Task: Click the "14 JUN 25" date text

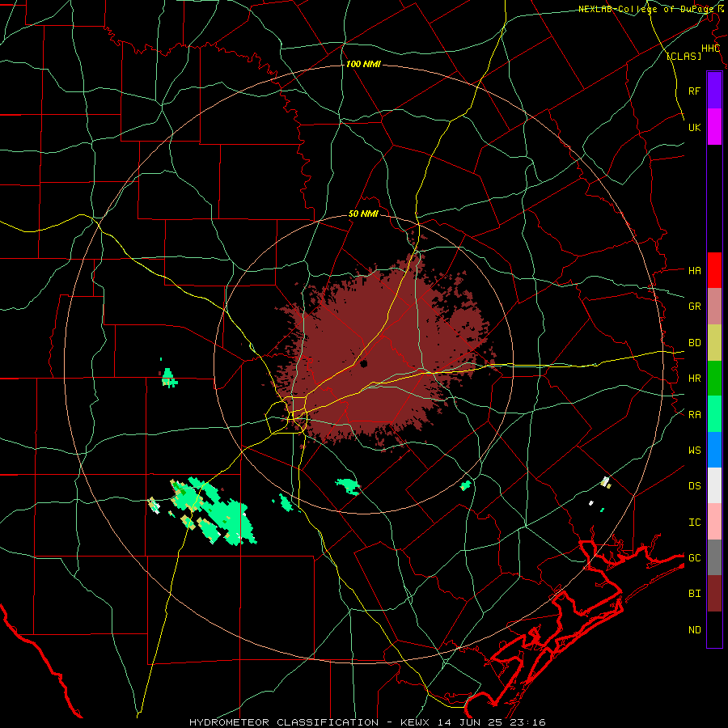Action: coord(470,722)
